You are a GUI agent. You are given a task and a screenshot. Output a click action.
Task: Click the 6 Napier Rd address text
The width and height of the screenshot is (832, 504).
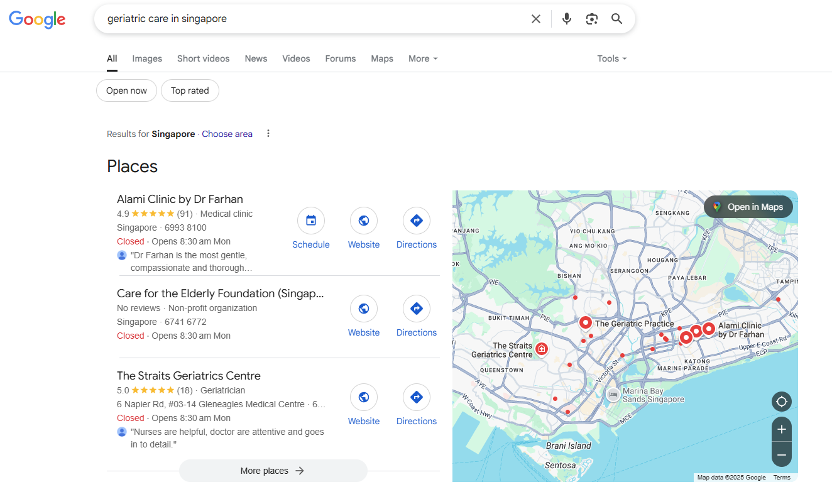pos(211,404)
